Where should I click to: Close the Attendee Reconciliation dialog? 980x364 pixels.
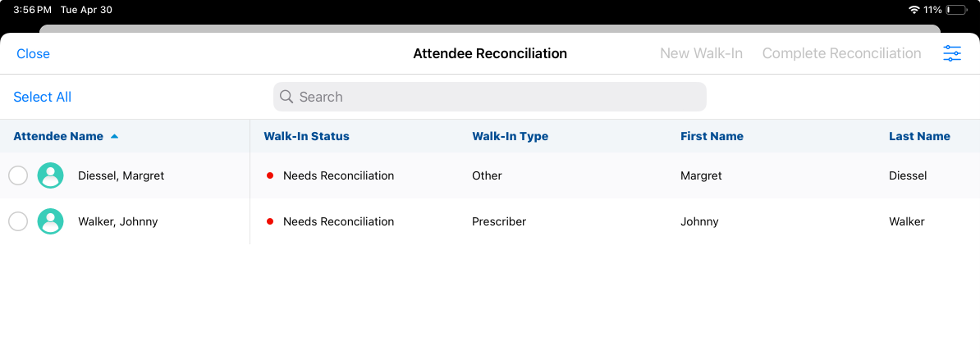[33, 54]
